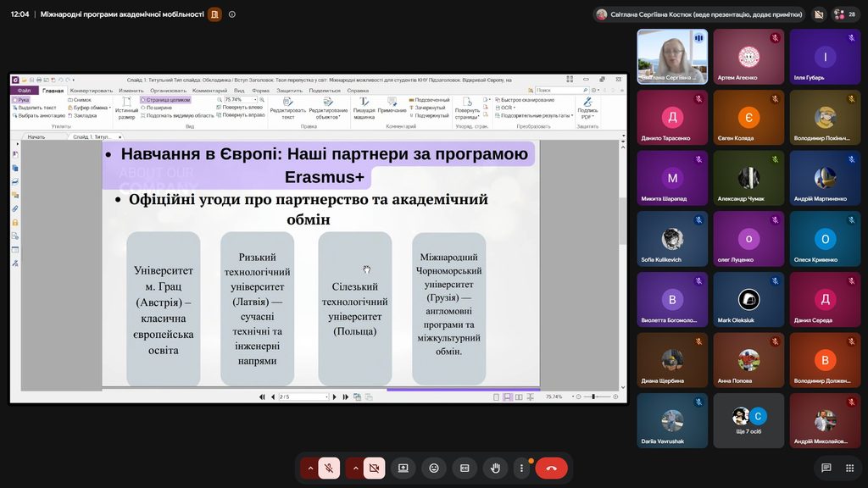The image size is (868, 488).
Task: Click Редактировать текст in the ribbon
Action: (x=288, y=108)
